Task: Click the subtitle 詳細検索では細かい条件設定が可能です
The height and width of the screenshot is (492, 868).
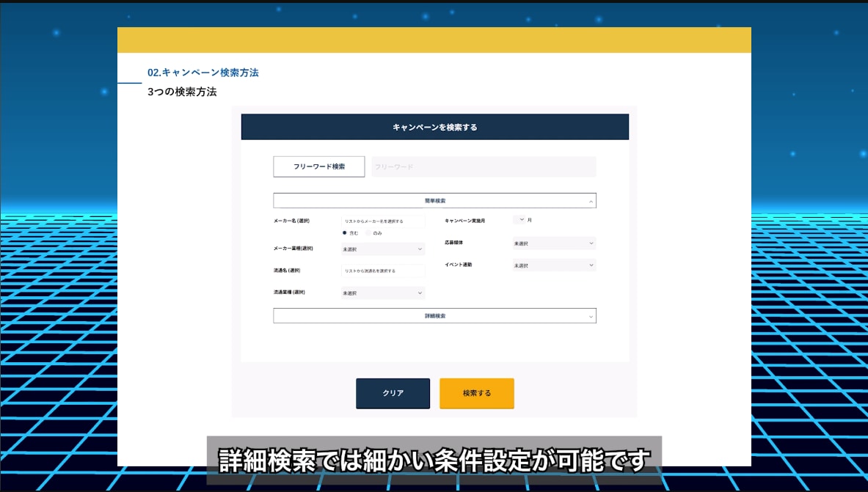Action: pyautogui.click(x=434, y=460)
